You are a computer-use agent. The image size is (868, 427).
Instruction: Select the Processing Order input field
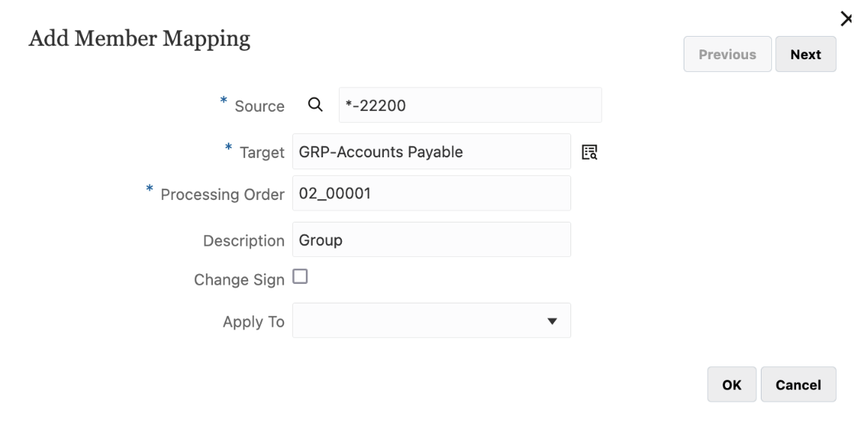coord(431,194)
